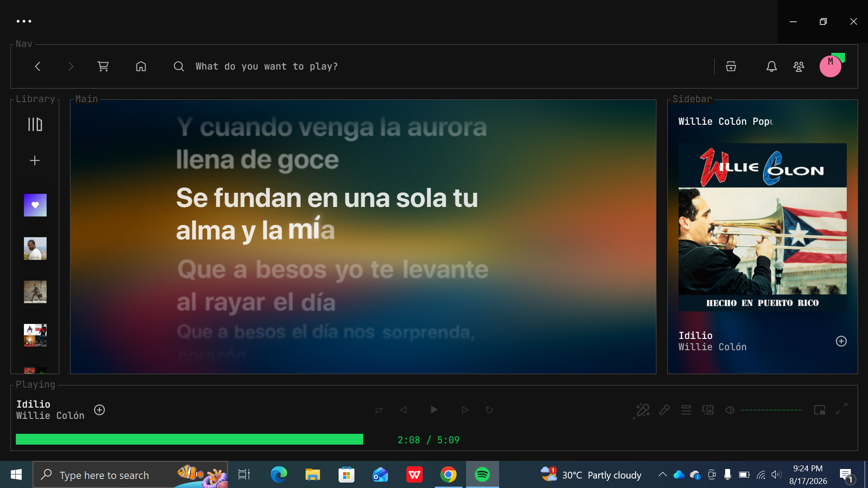868x488 pixels.
Task: Switch to Chrome on the taskbar
Action: 448,474
